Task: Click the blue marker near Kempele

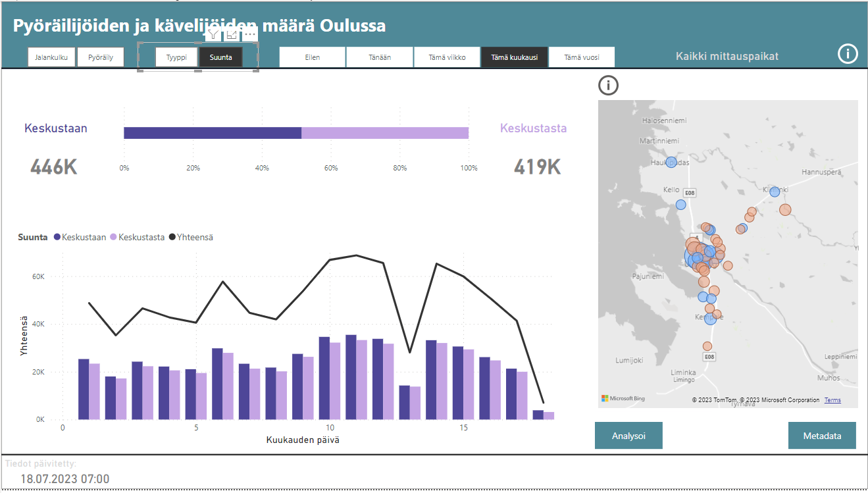Action: pos(709,318)
